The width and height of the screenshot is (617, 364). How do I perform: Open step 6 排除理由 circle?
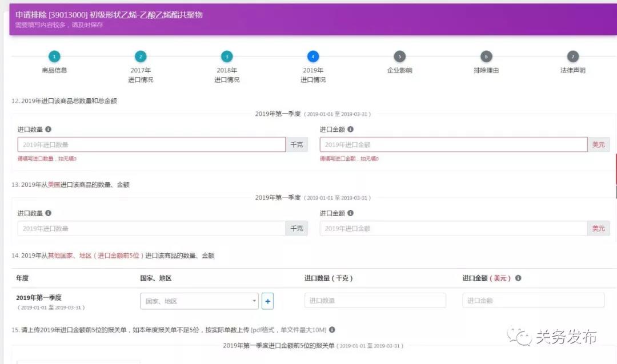click(486, 56)
